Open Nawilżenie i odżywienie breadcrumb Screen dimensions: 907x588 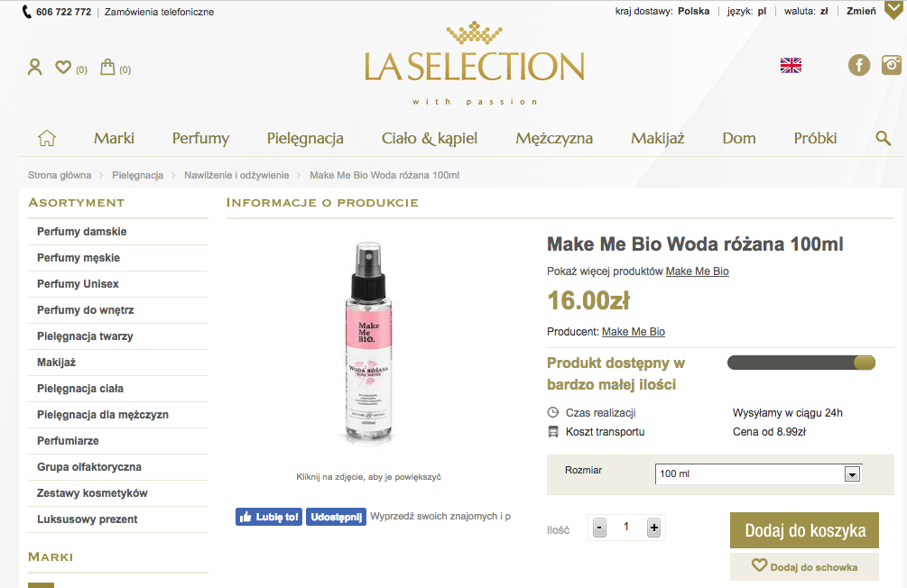236,175
